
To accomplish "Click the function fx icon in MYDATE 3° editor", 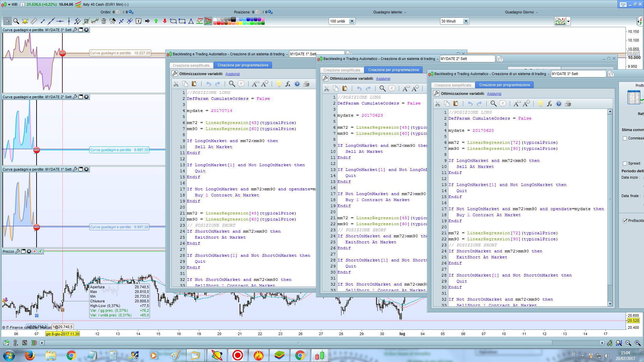I will (x=549, y=104).
